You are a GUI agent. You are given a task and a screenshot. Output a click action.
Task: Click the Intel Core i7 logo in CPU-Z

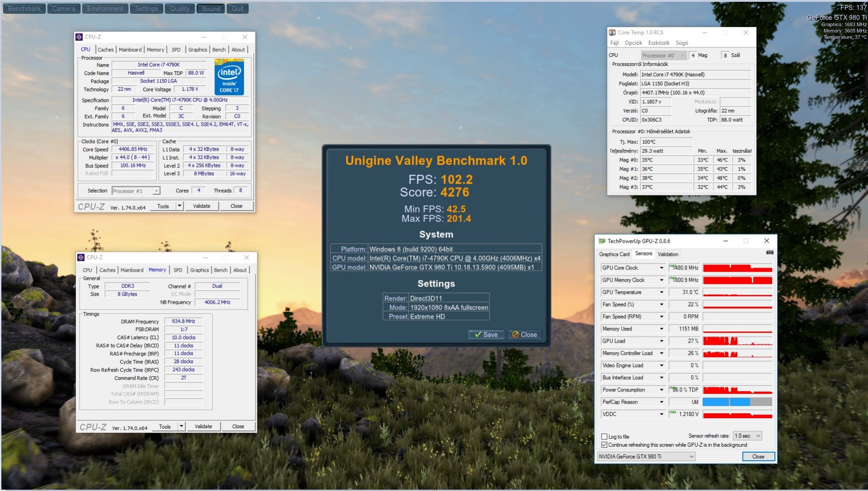[229, 77]
